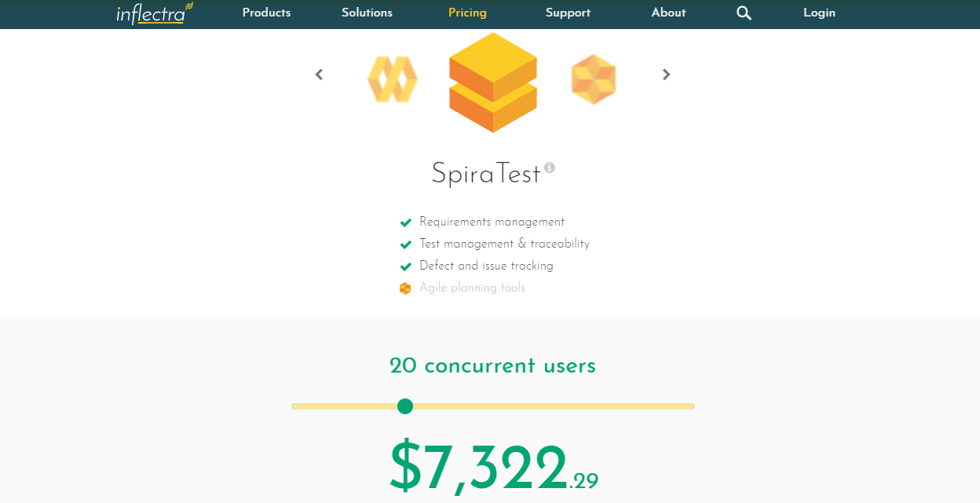The height and width of the screenshot is (503, 980).
Task: Click the previous product arrow
Action: (x=319, y=75)
